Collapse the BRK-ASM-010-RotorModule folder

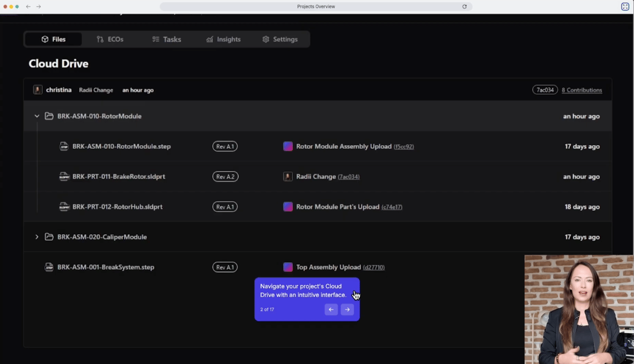pos(37,116)
